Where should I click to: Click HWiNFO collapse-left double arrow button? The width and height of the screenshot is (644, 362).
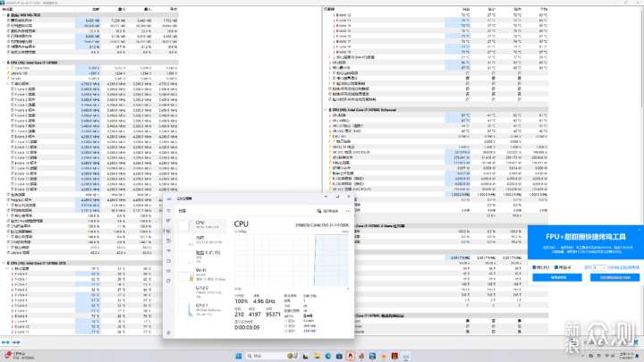(5, 342)
